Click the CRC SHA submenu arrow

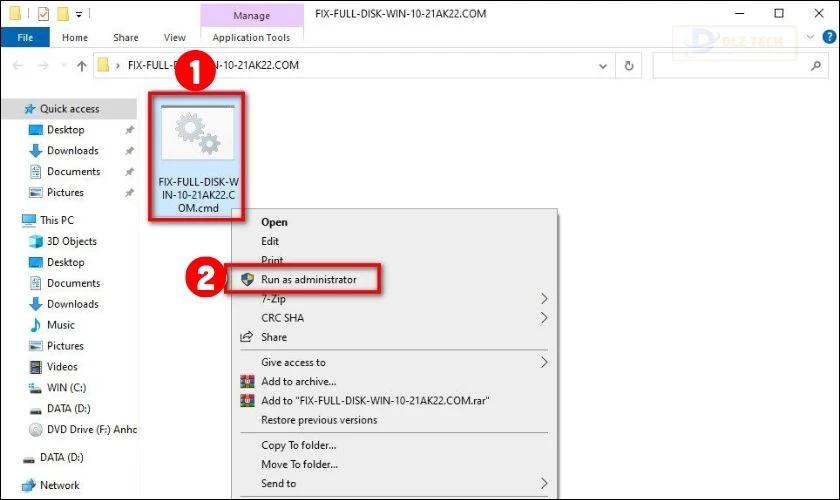tap(544, 318)
